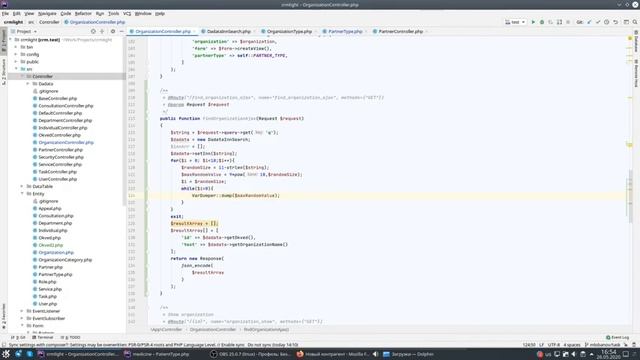Collapse the src folder

16,69
